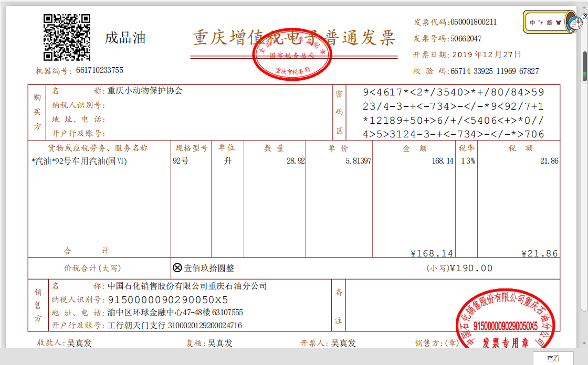Click the vertical scrollbar thumb
Screen dimensions: 588x365
(x=584, y=66)
